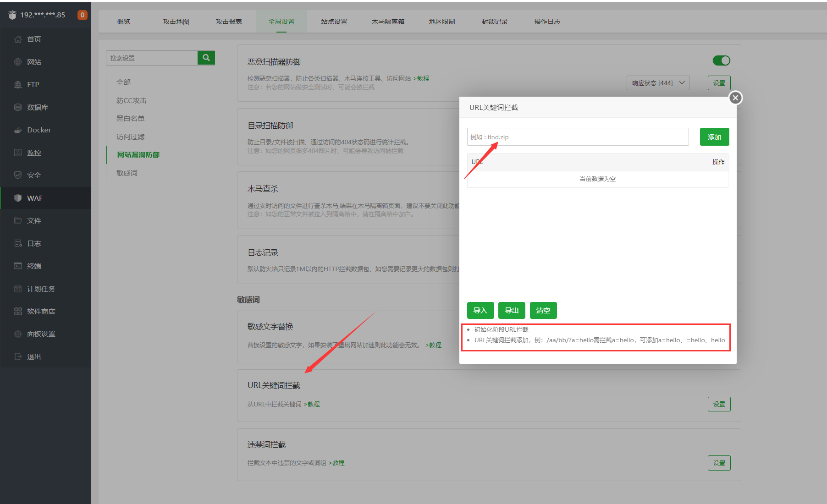Image resolution: width=827 pixels, height=504 pixels.
Task: Open the 教程 link under 违禁词拦截
Action: 336,463
